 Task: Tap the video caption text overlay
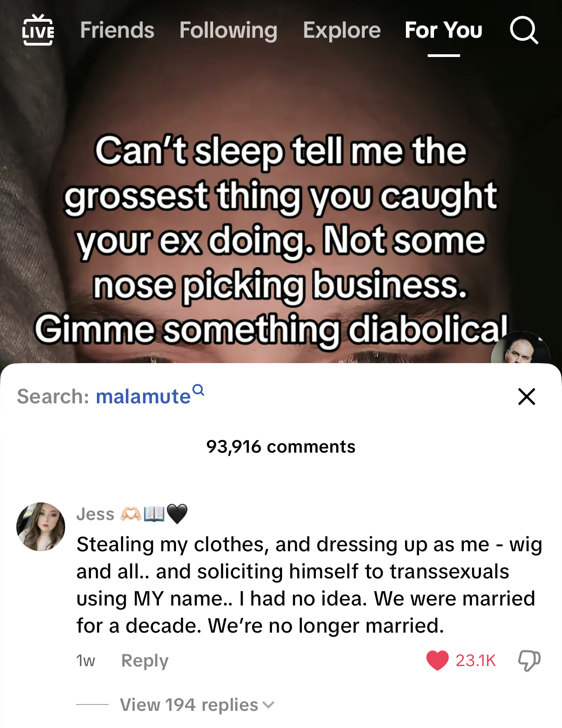[x=281, y=241]
